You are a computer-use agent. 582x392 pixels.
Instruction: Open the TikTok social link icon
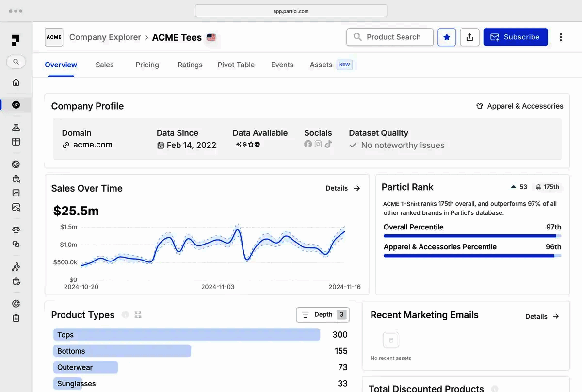[x=328, y=144]
